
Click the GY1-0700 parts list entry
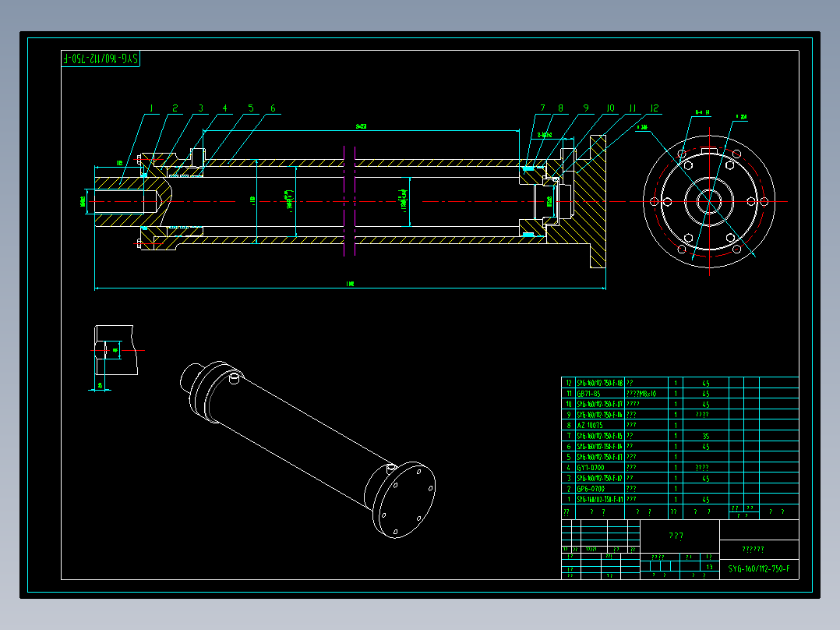coord(591,468)
